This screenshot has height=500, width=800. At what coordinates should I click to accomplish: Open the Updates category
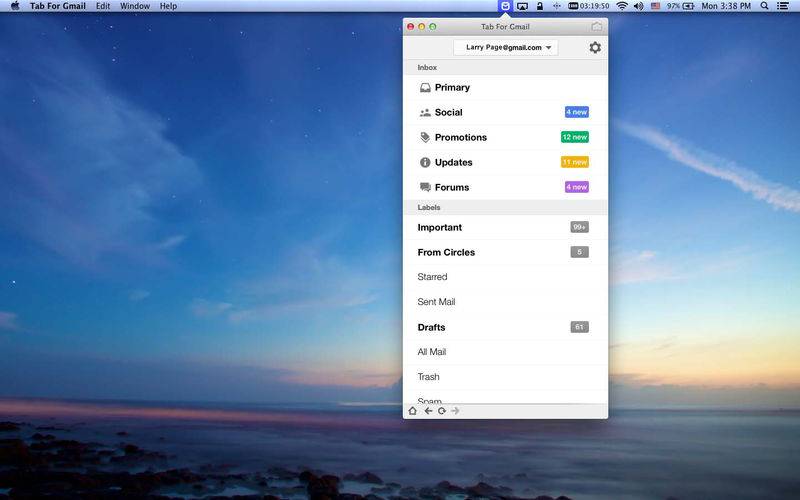point(505,162)
